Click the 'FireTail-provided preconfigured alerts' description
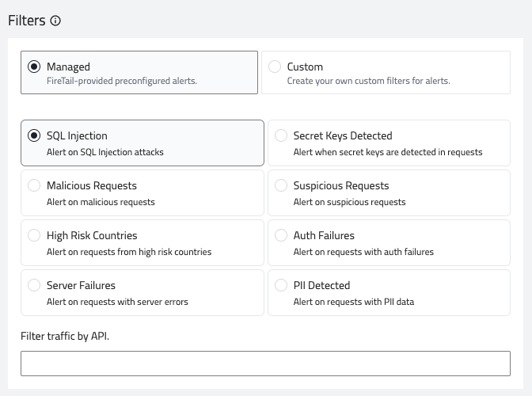Screen dimensions: 532x396 121,81
